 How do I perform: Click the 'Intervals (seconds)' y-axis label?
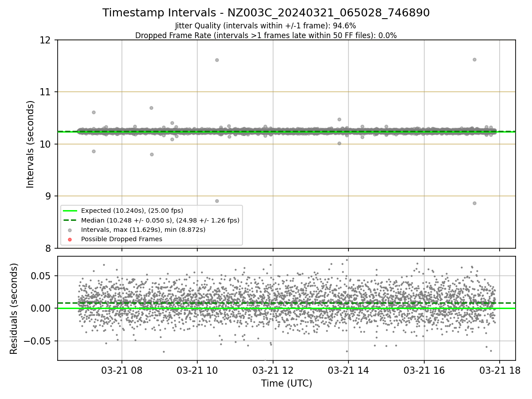pyautogui.click(x=31, y=144)
